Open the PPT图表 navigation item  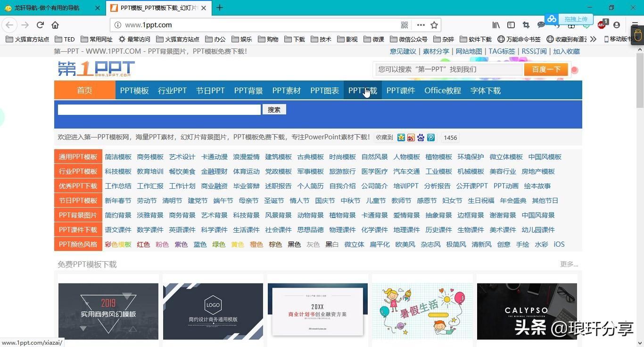(324, 90)
